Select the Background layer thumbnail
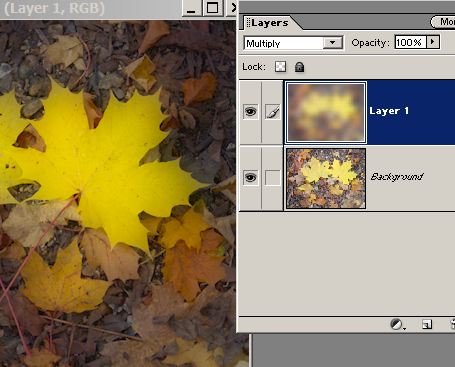Screen dimensions: 455x367 point(326,178)
